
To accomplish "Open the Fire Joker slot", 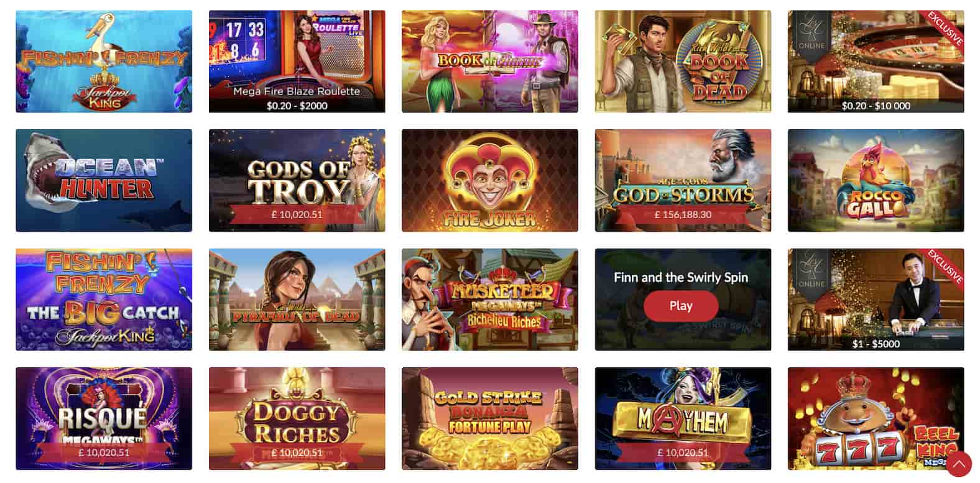I will [x=490, y=180].
